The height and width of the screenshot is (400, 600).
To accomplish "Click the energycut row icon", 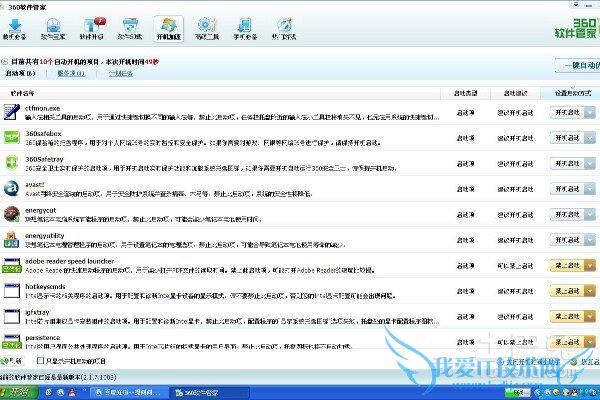I will [11, 214].
